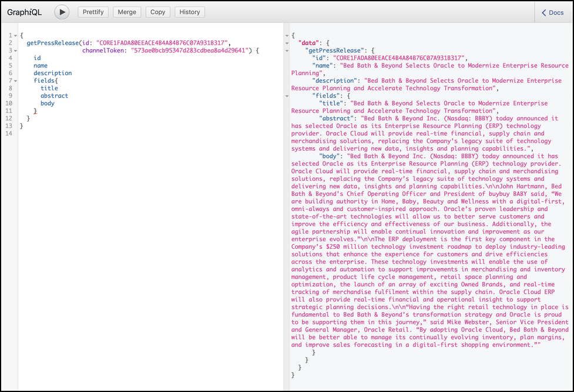
Task: Click the closing brace with error underline
Action: pos(35,111)
